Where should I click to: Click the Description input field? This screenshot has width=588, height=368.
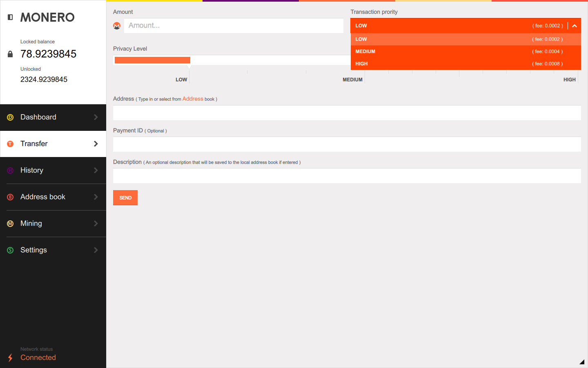pos(347,176)
